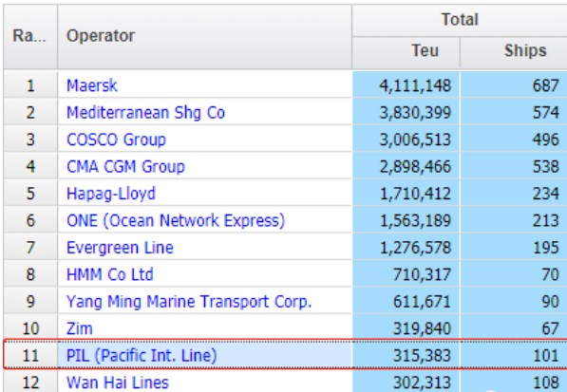The width and height of the screenshot is (567, 392).
Task: Open the Wan Hai Lines link
Action: pos(118,383)
